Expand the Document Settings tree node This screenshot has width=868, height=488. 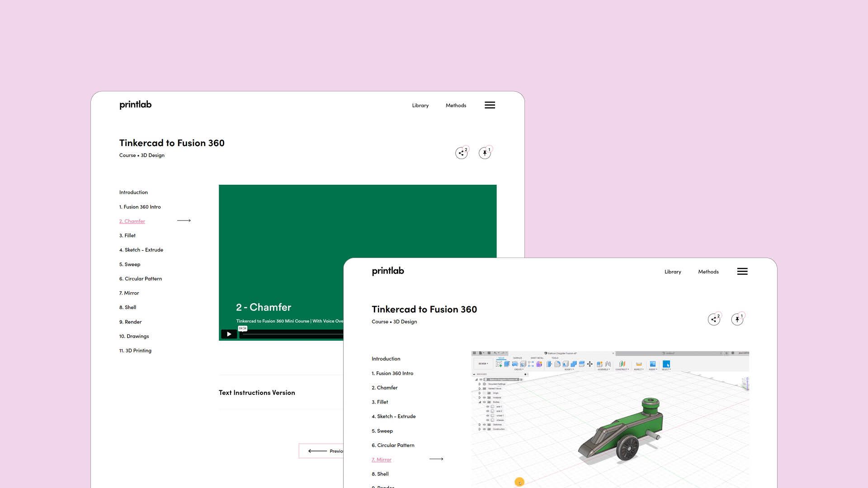point(480,384)
